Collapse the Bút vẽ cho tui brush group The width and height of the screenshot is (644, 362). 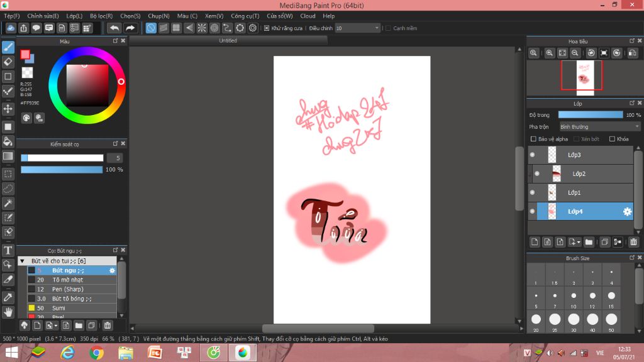click(x=22, y=261)
